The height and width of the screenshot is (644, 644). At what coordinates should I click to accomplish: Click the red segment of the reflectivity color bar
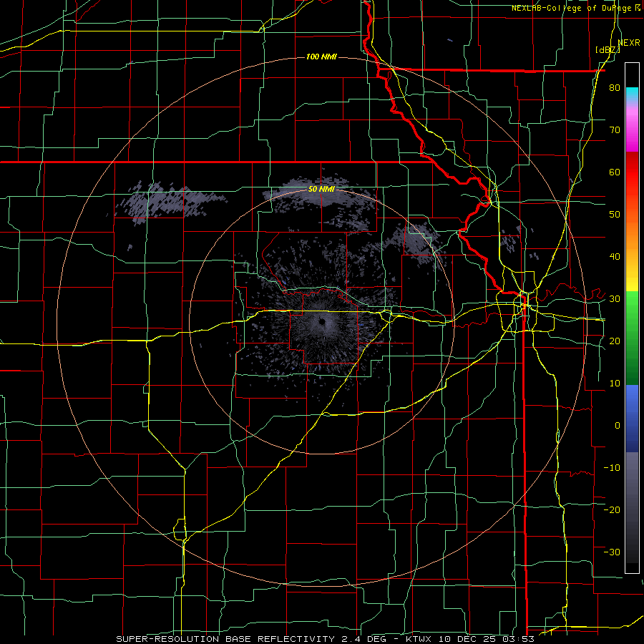click(632, 172)
